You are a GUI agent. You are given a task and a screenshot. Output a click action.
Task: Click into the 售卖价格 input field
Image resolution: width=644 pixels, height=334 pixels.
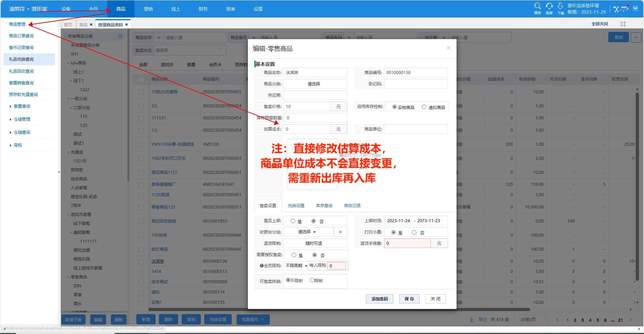(307, 107)
